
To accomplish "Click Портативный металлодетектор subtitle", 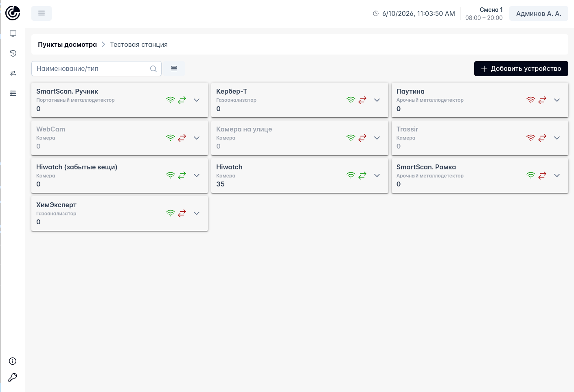I will 75,100.
